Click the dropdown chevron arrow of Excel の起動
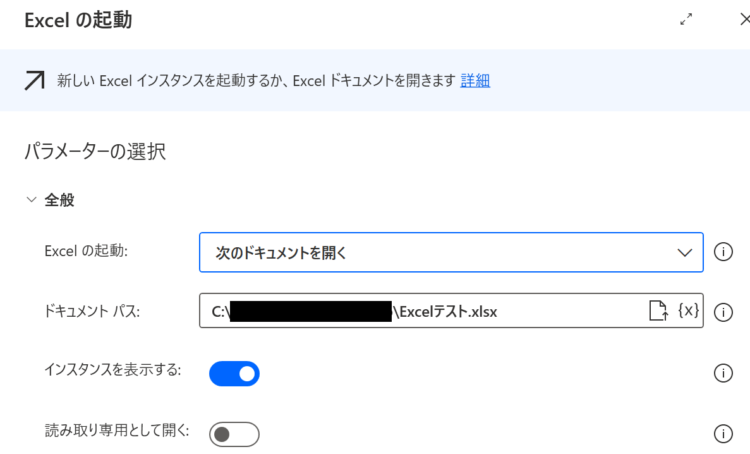 [684, 253]
